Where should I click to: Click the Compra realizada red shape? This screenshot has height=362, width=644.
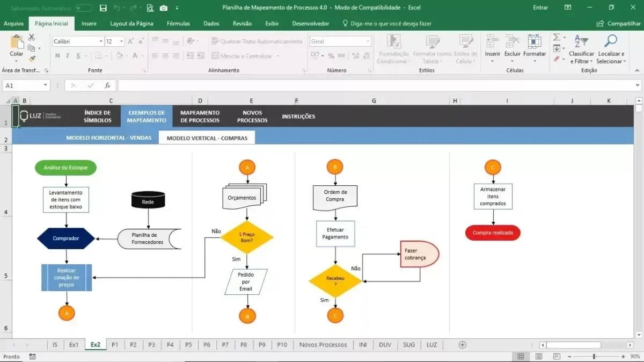[x=493, y=233]
